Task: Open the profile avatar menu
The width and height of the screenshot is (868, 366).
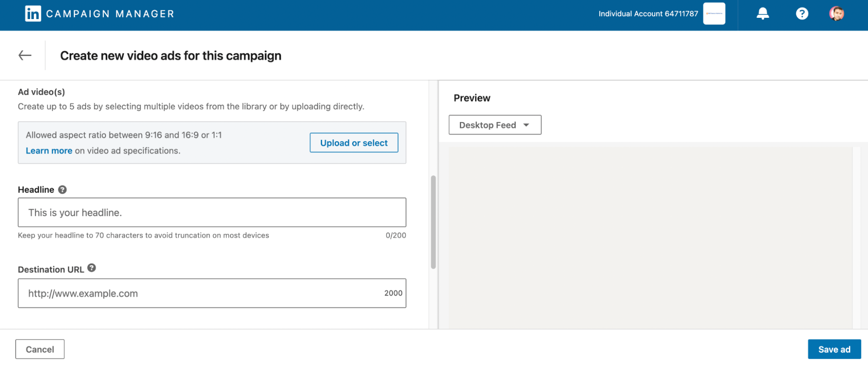Action: [836, 14]
